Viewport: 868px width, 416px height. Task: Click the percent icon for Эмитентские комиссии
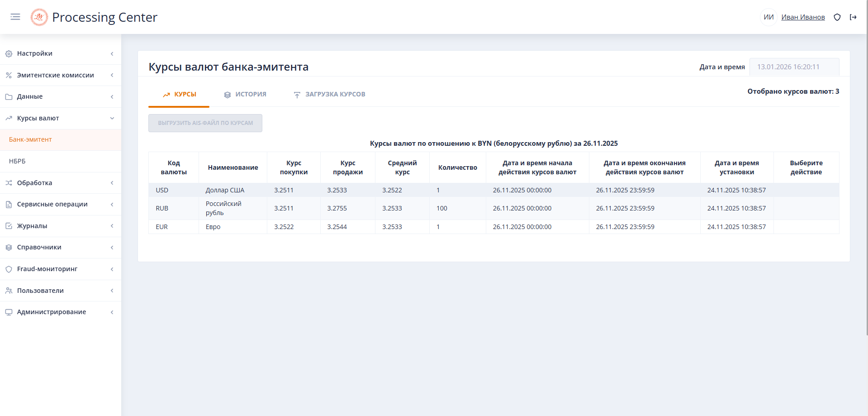pyautogui.click(x=9, y=75)
